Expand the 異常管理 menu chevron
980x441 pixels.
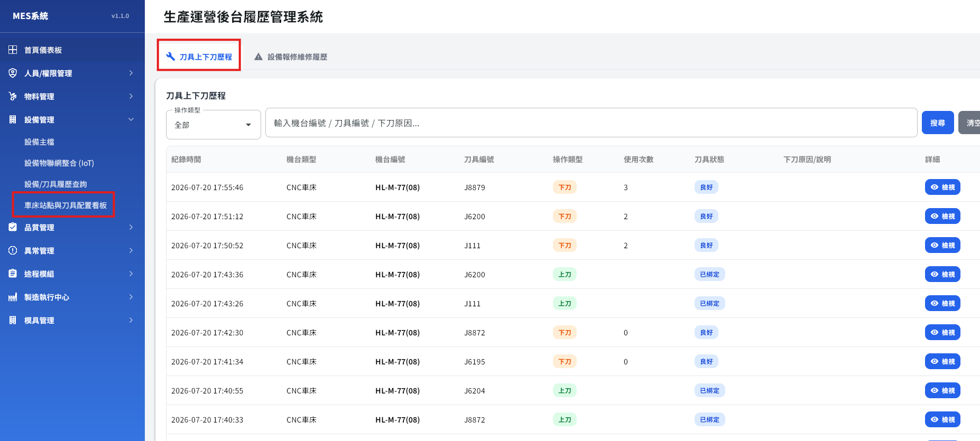131,250
